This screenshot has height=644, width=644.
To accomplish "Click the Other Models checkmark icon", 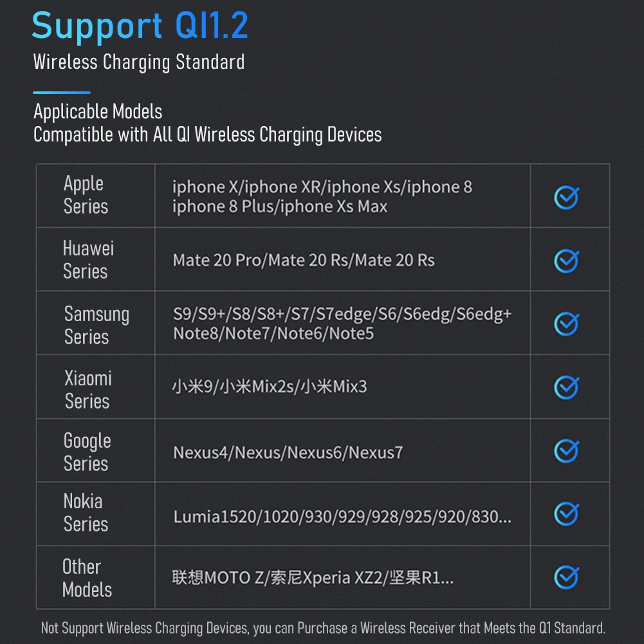I will point(566,577).
